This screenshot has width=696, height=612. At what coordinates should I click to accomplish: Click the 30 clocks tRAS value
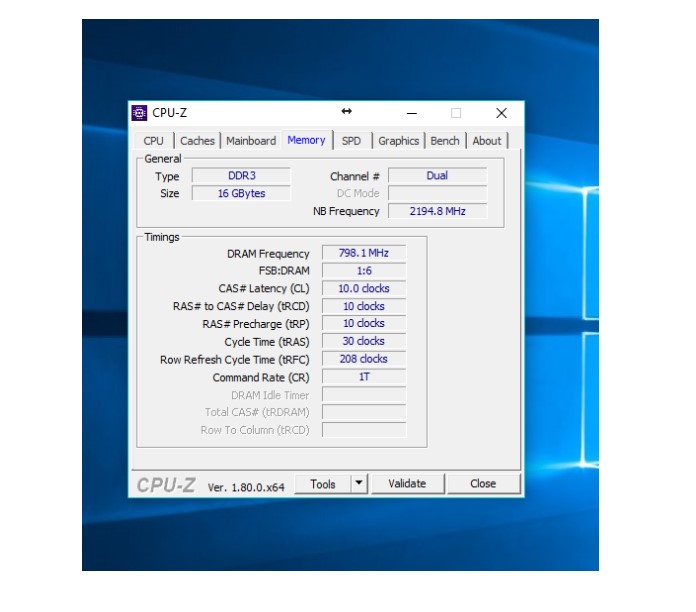[364, 341]
